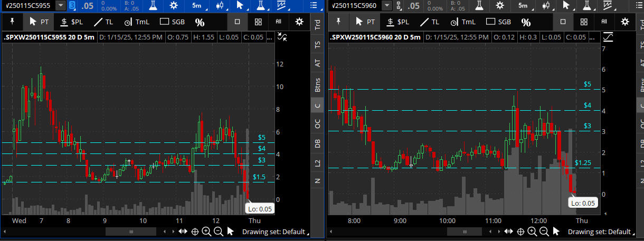Click the $1.25 price level line label
The width and height of the screenshot is (644, 241).
[582, 162]
